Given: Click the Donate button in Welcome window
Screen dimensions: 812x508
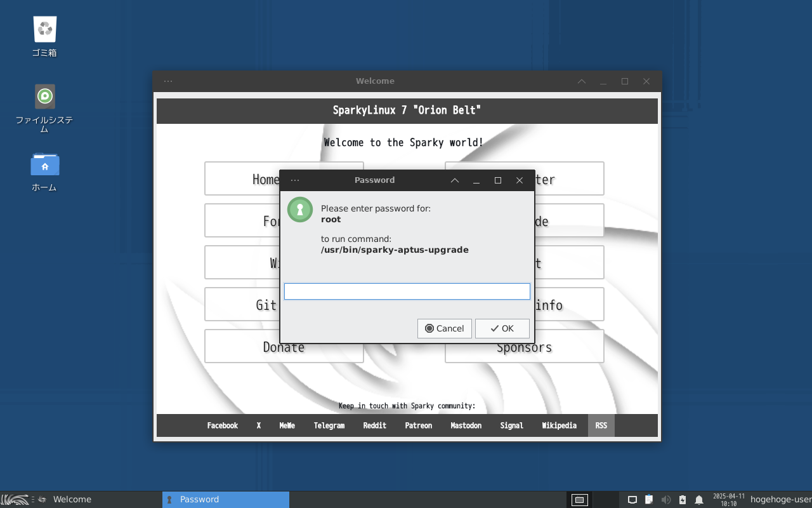Looking at the screenshot, I should pos(284,346).
